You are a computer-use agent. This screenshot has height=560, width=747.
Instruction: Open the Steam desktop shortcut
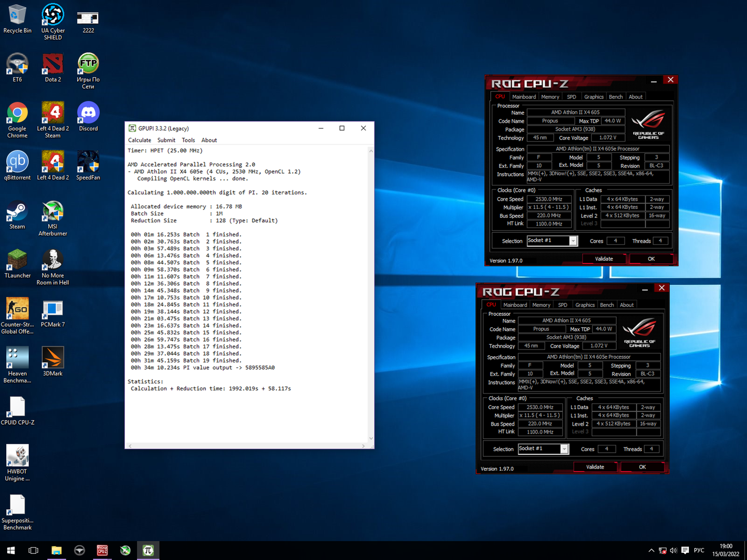[x=17, y=215]
